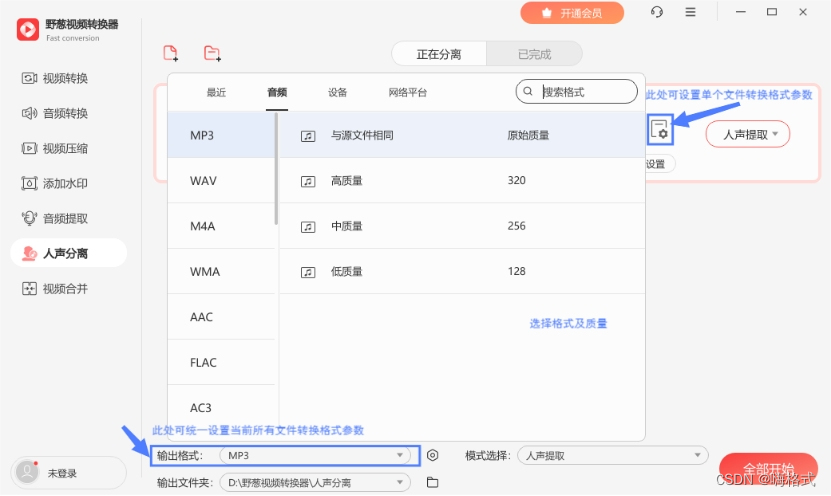Click the add file icon
The height and width of the screenshot is (496, 831).
[x=171, y=53]
